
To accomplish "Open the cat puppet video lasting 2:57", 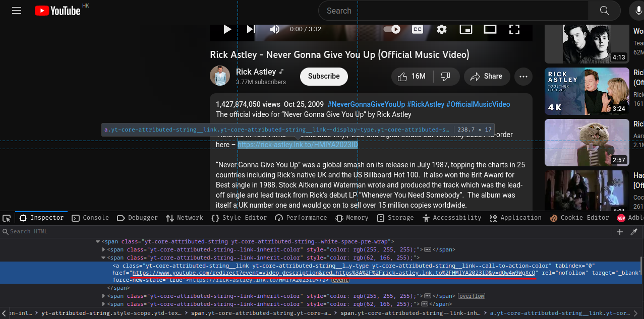I will [587, 143].
